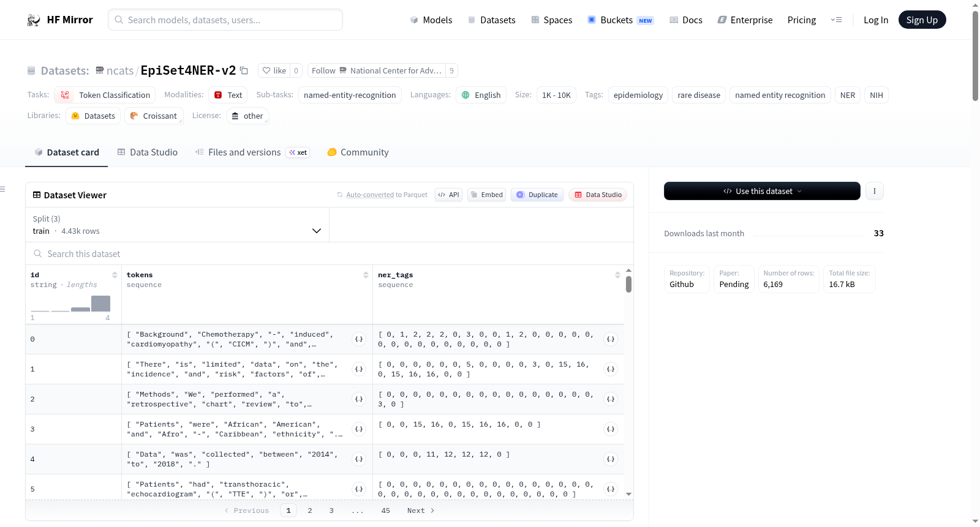
Task: Open the more options kebab menu
Action: tap(875, 191)
